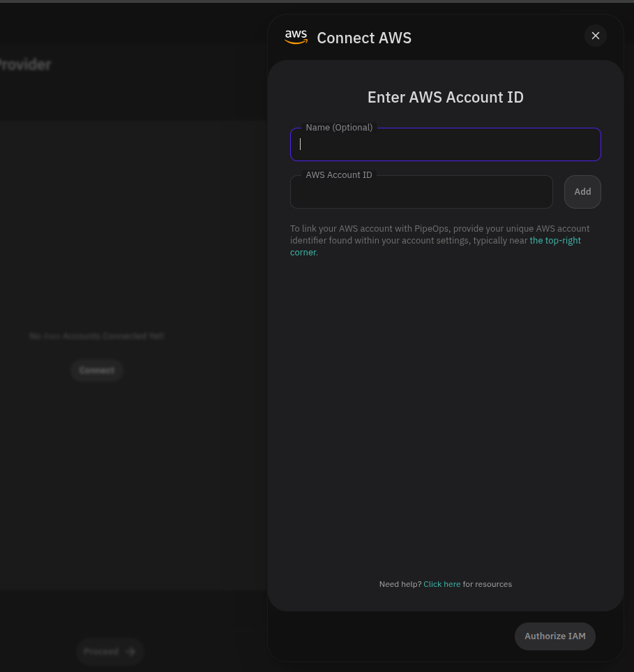The height and width of the screenshot is (672, 634).
Task: Click the blurred Proceed button in background
Action: tap(110, 652)
